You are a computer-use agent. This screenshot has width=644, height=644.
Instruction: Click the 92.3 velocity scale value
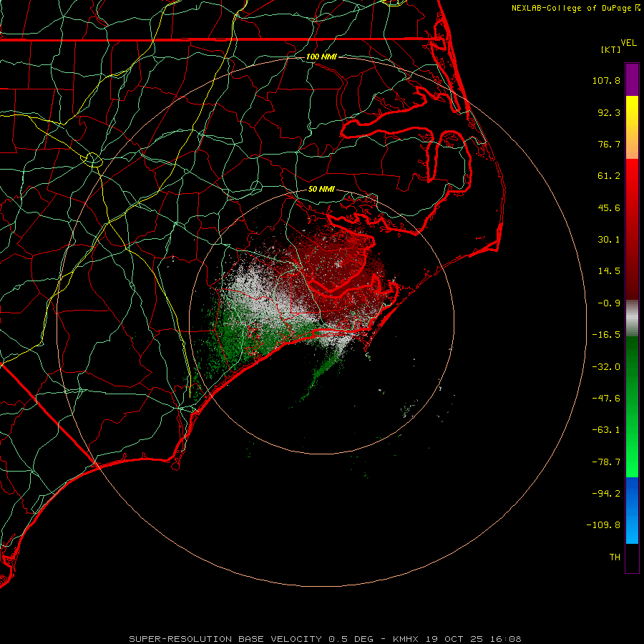pos(609,112)
